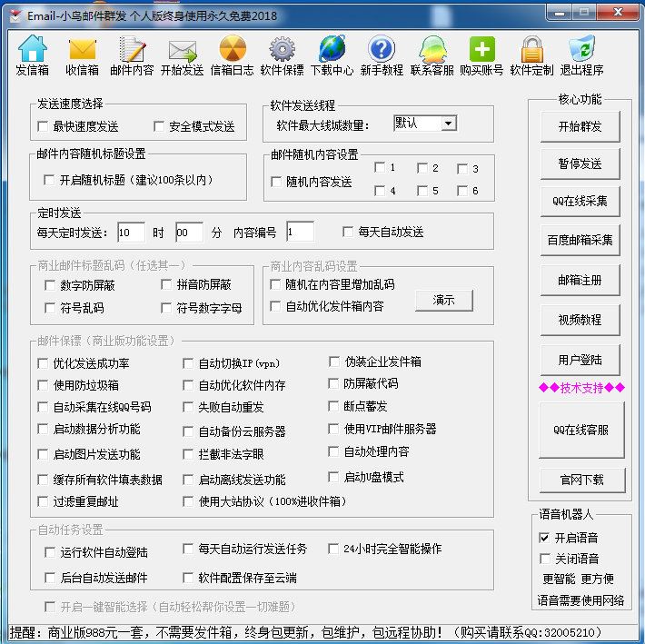Open the 新手教程 question mark icon

tap(382, 48)
